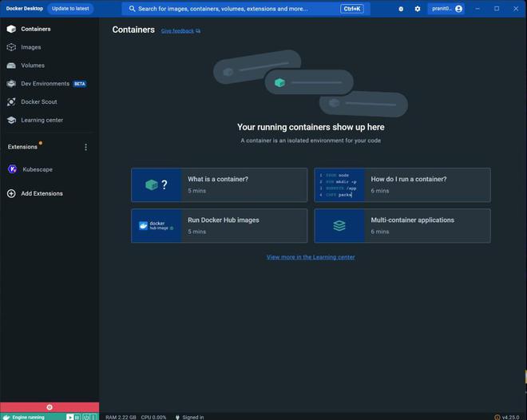Click the Signed in status text

tap(193, 418)
